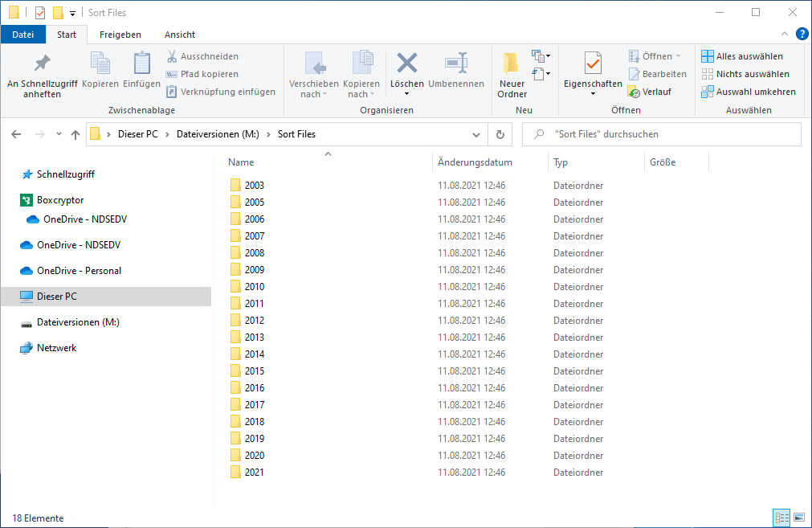
Task: Sort by Änderungsdatum column header
Action: (x=475, y=162)
